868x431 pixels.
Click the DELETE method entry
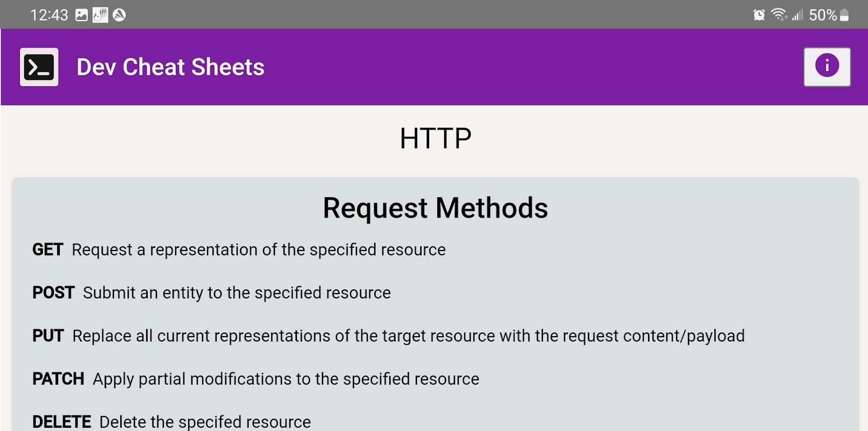point(61,422)
